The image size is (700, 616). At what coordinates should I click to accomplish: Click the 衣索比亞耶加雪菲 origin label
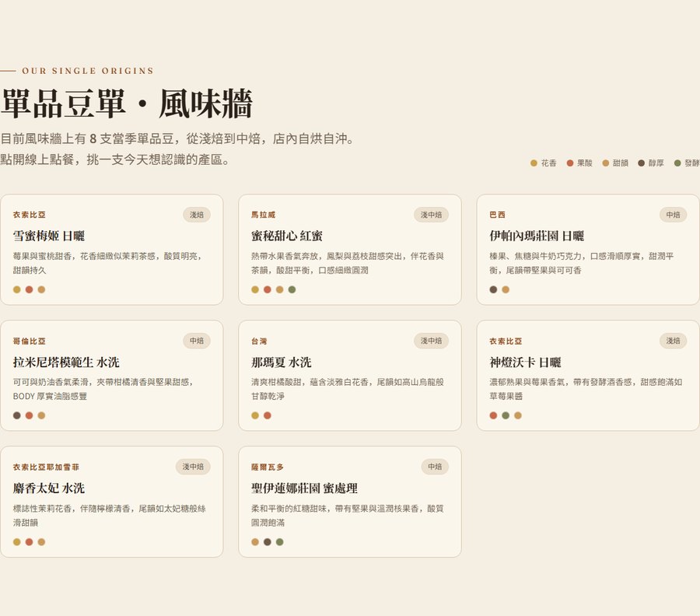46,467
